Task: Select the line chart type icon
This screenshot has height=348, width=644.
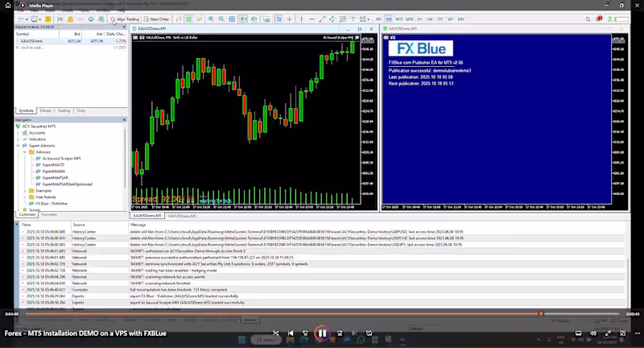Action: [x=199, y=19]
